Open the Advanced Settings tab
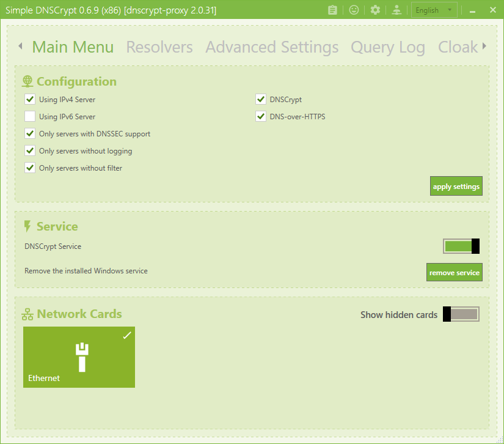This screenshot has width=504, height=444. coord(272,47)
